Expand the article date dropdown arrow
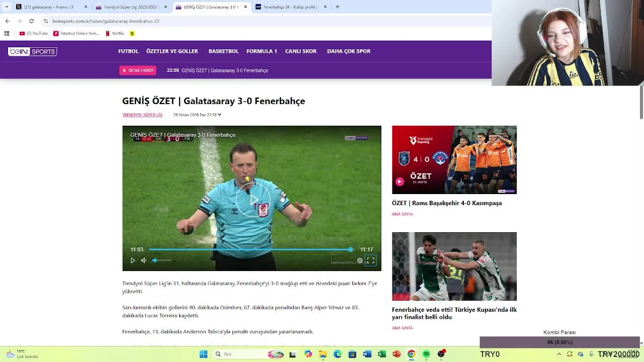 pyautogui.click(x=219, y=115)
